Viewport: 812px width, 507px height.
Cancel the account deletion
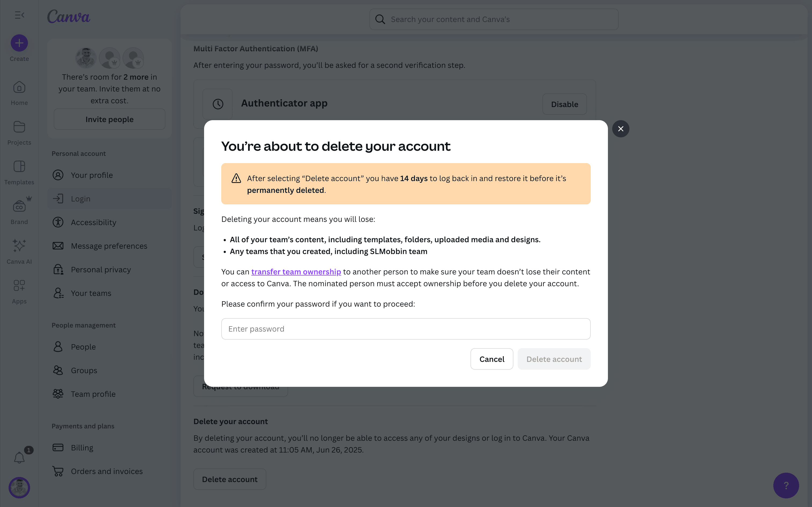492,359
